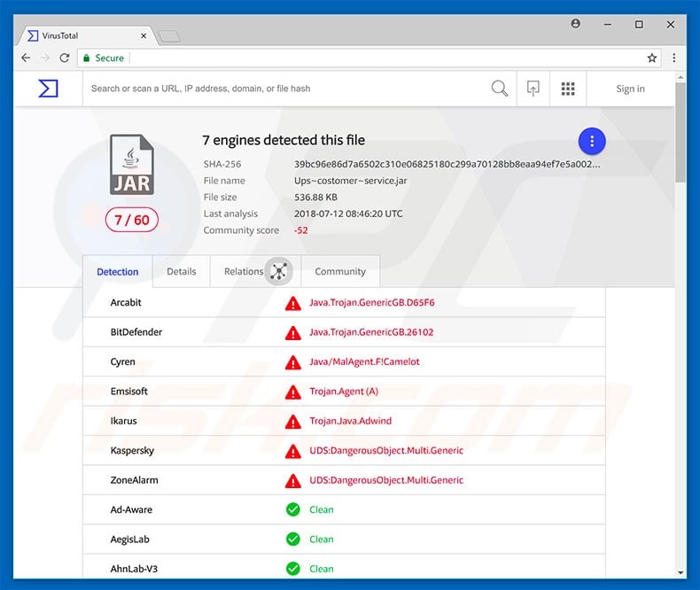
Task: Open the Community tab
Action: (x=340, y=271)
